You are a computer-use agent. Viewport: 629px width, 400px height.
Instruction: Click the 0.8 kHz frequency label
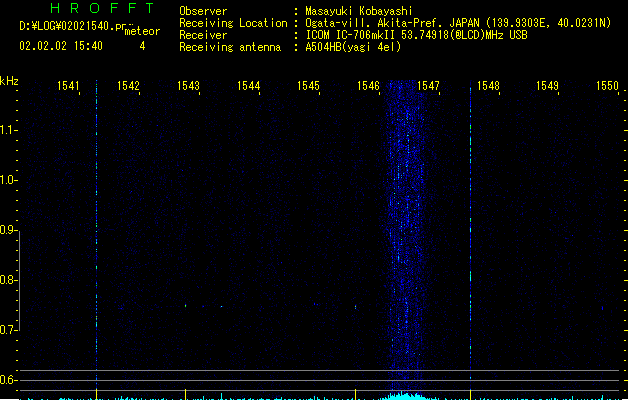tap(8, 280)
